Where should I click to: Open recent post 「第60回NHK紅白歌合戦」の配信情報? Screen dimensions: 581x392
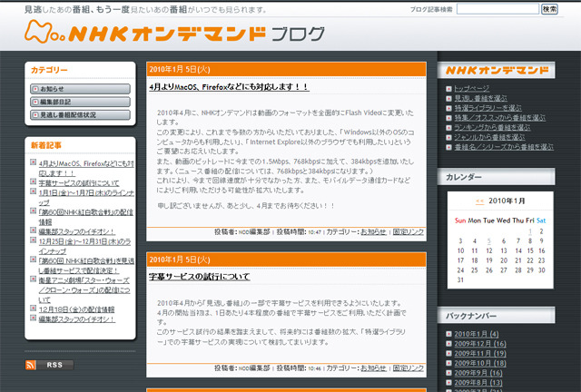(85, 217)
